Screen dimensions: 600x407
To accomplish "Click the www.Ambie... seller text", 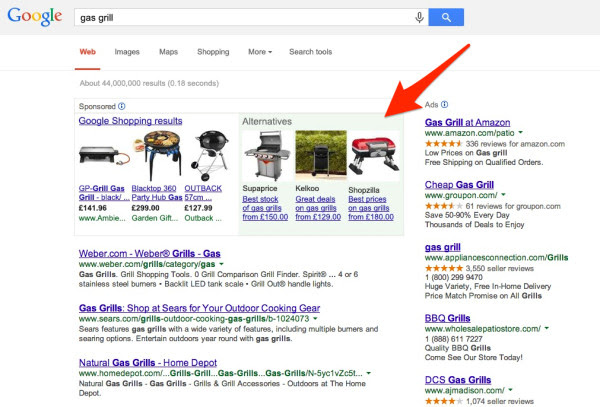I will pos(102,218).
